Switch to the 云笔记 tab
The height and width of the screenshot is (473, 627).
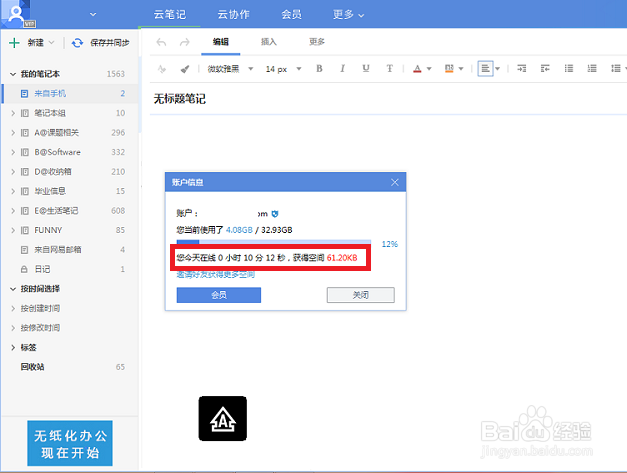pyautogui.click(x=170, y=14)
